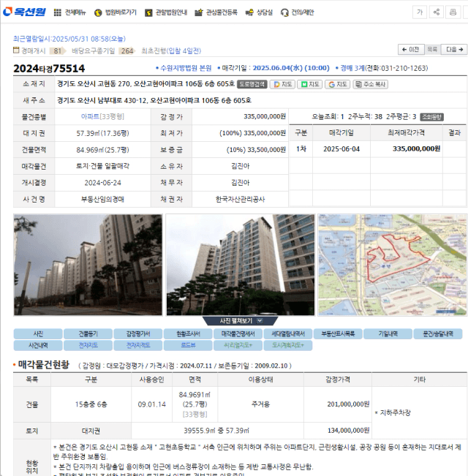Click 1차 매각기일 2025-06-04 cell

[x=341, y=149]
